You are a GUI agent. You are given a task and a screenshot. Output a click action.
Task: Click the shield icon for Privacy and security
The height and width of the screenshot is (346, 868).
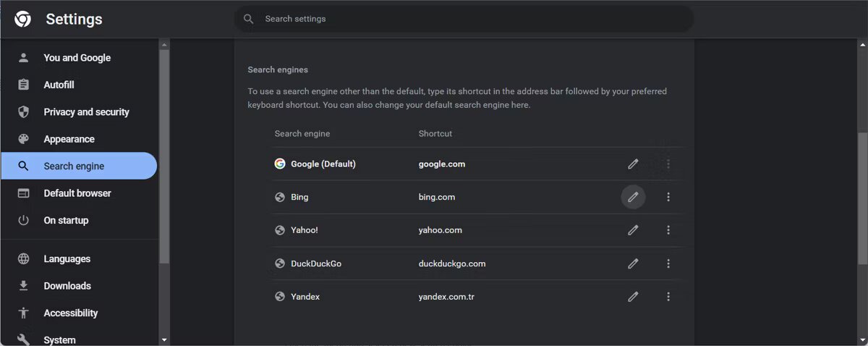pyautogui.click(x=23, y=112)
